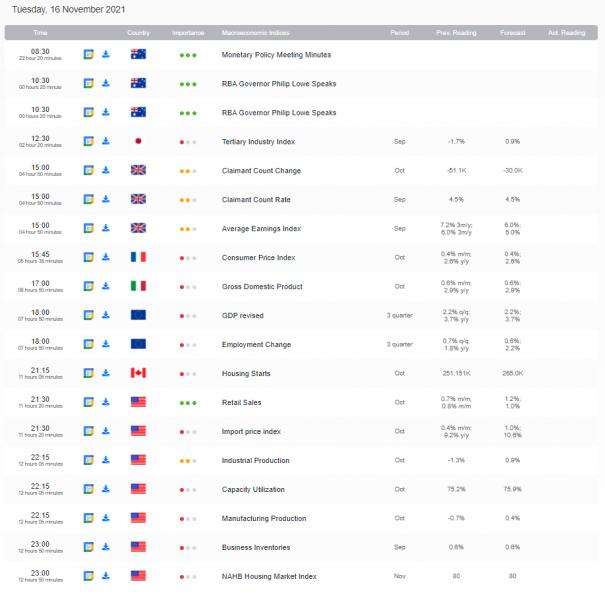Add Monetary Policy Meeting Minutes to Google Calendar
The height and width of the screenshot is (600, 605).
[x=88, y=54]
